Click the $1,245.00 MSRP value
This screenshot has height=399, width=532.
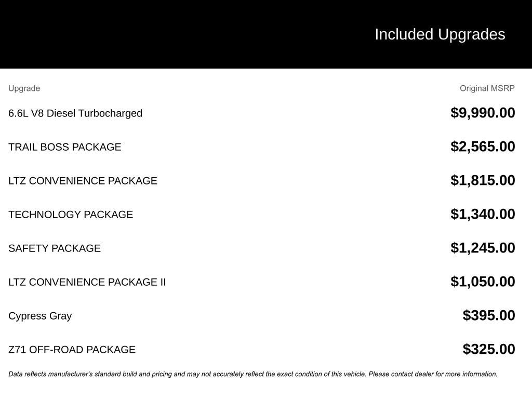pyautogui.click(x=483, y=248)
